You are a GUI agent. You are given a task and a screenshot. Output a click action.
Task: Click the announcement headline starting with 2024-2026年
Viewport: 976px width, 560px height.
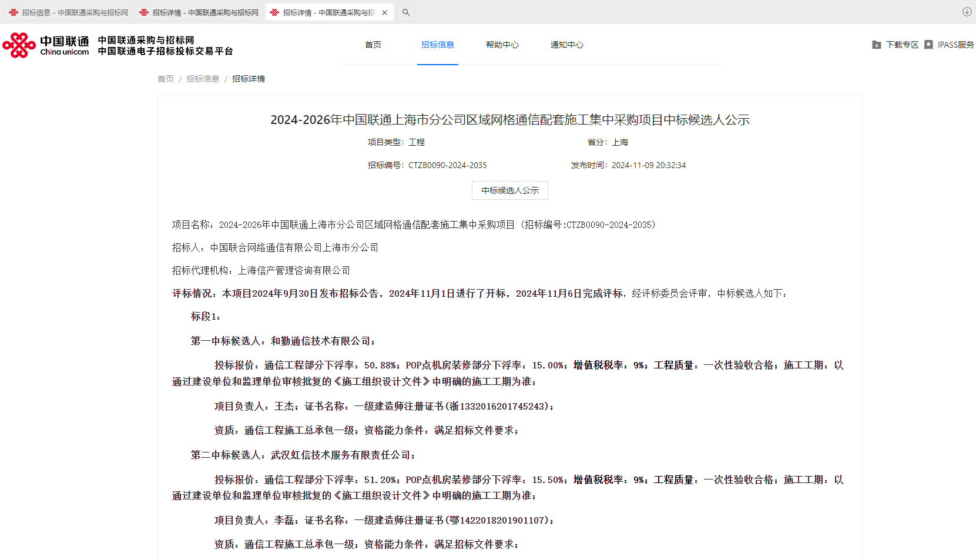(509, 120)
